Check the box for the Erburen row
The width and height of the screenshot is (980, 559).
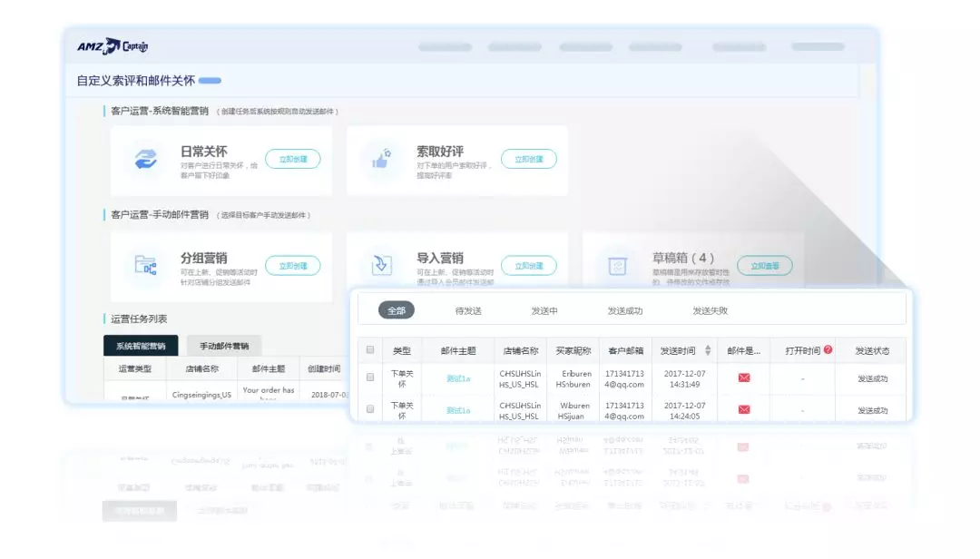pyautogui.click(x=370, y=377)
